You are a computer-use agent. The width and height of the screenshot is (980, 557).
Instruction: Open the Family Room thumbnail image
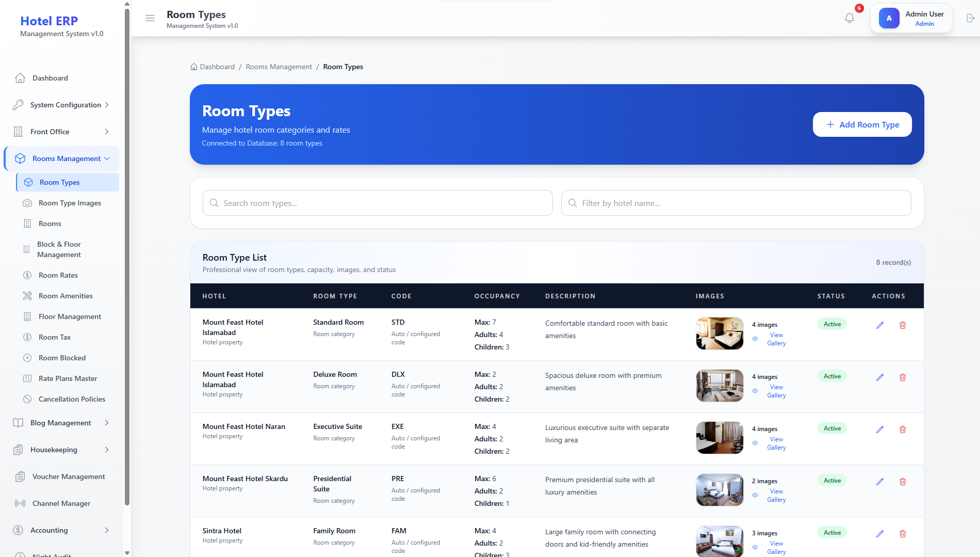(720, 541)
